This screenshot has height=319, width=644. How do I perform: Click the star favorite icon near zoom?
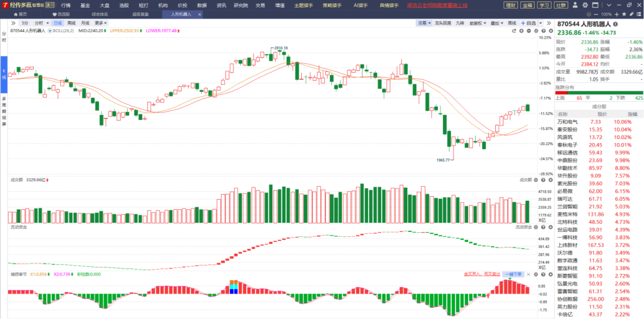tap(624, 14)
